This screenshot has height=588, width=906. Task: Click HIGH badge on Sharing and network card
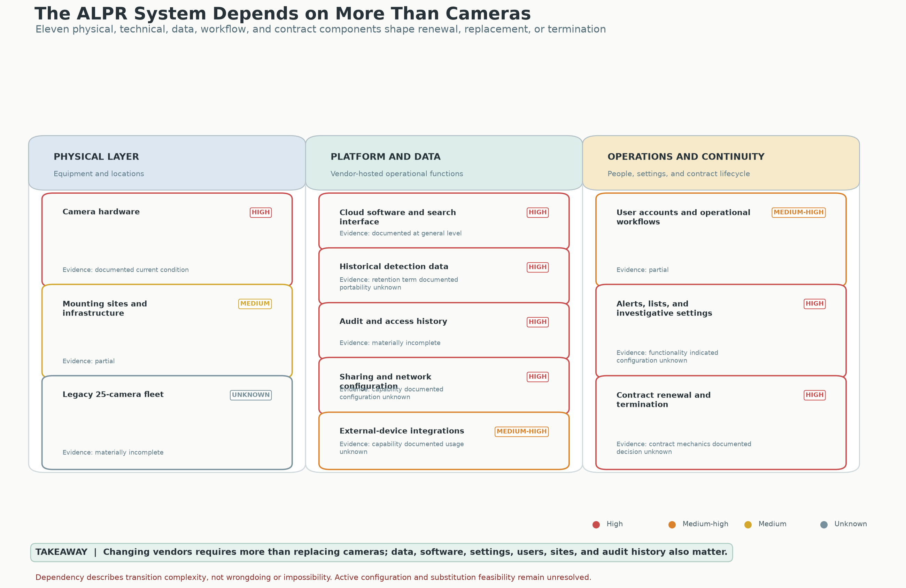[538, 377]
